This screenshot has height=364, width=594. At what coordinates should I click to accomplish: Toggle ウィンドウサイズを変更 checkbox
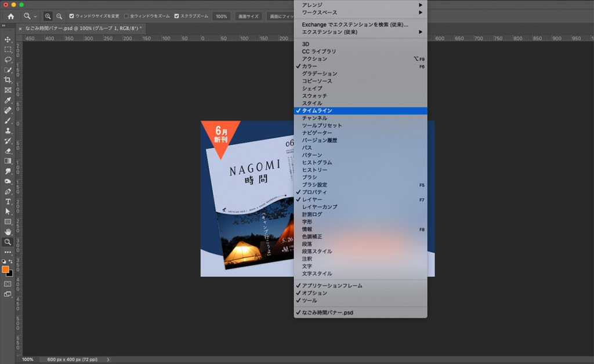pos(71,16)
